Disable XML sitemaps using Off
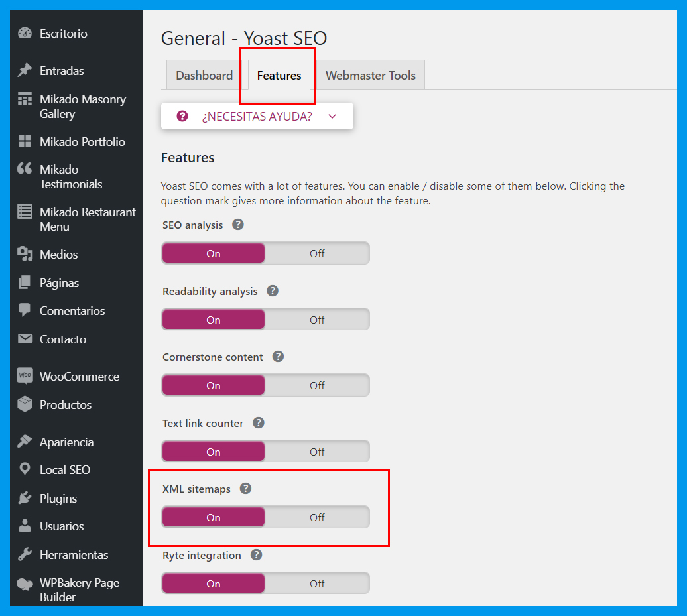The height and width of the screenshot is (616, 687). pyautogui.click(x=317, y=517)
